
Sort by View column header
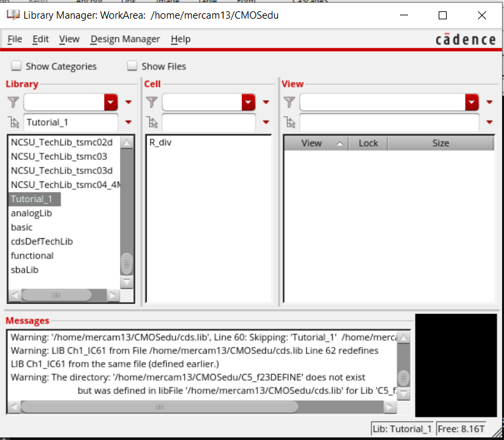click(316, 143)
